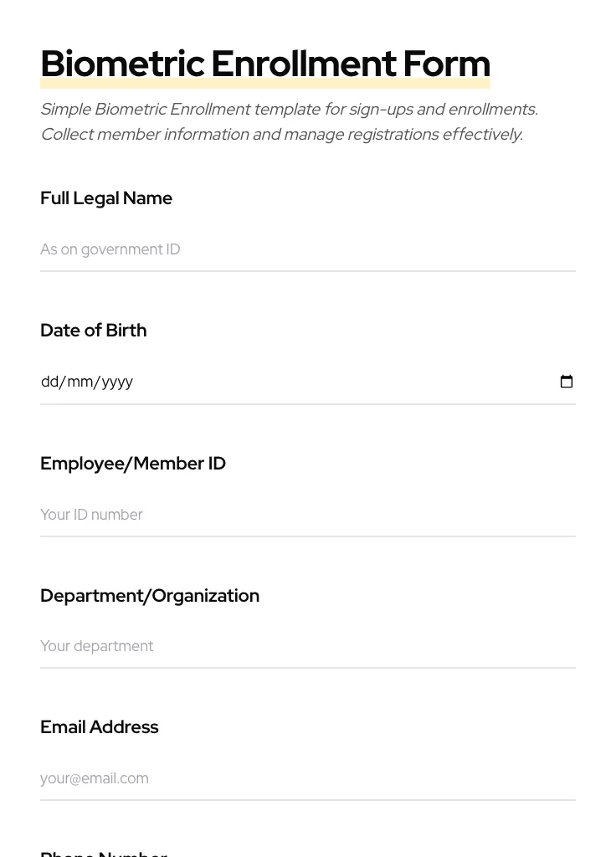Click the Employee/Member ID label
The height and width of the screenshot is (857, 616).
click(133, 463)
